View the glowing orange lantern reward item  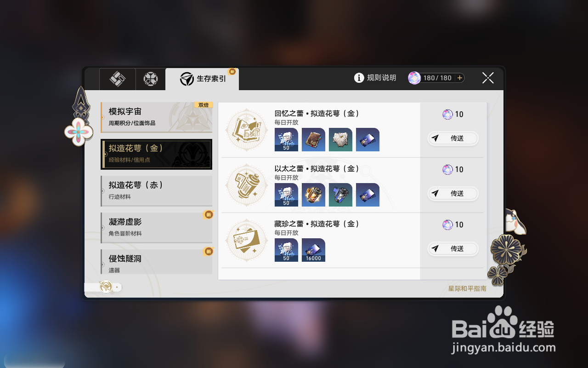click(313, 195)
